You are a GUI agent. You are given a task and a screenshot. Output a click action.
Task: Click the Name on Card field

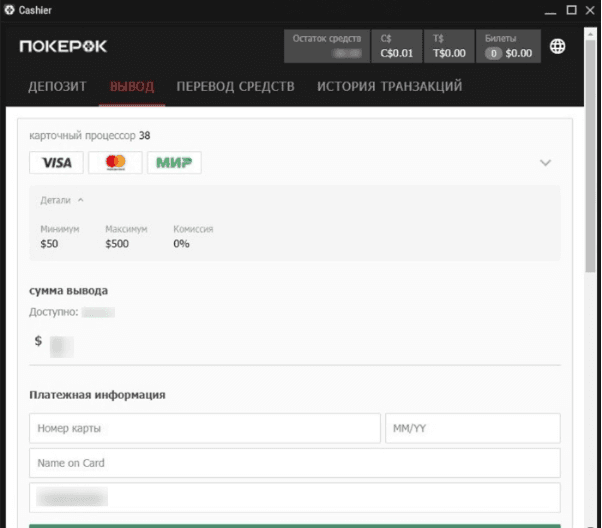[x=295, y=463]
